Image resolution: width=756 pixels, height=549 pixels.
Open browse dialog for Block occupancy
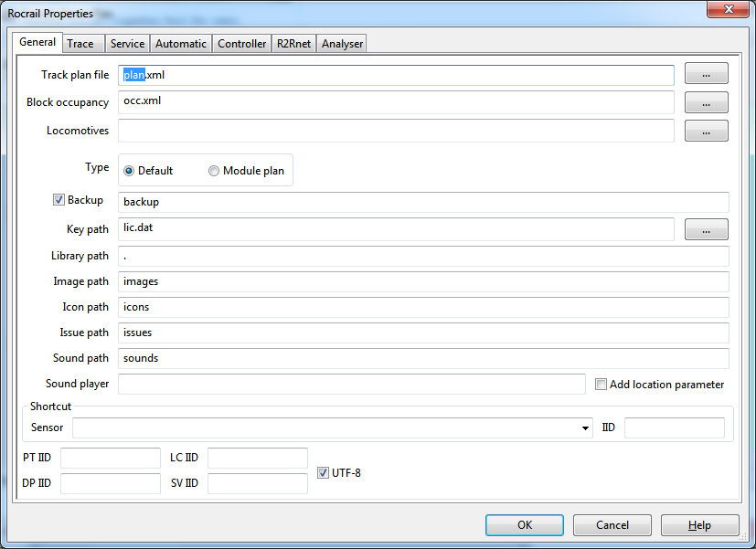pyautogui.click(x=706, y=102)
